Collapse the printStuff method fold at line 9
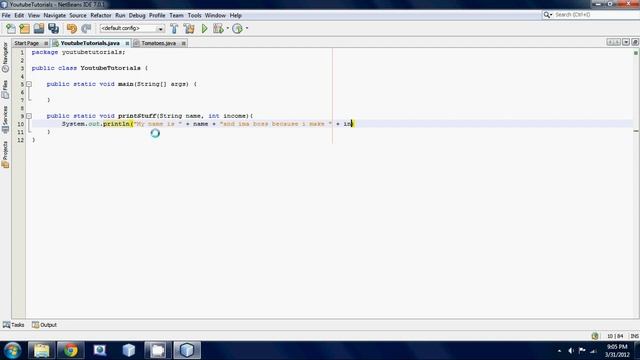The image size is (640, 360). 29,116
